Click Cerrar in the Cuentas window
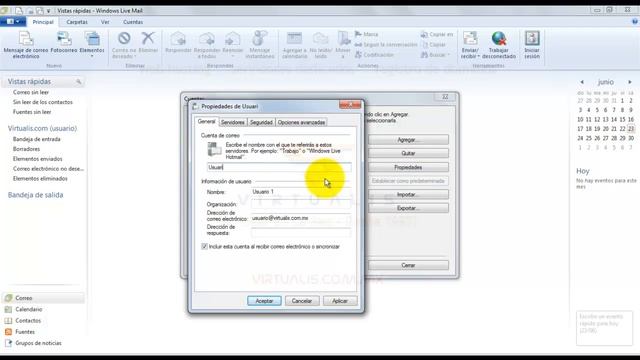 point(408,265)
